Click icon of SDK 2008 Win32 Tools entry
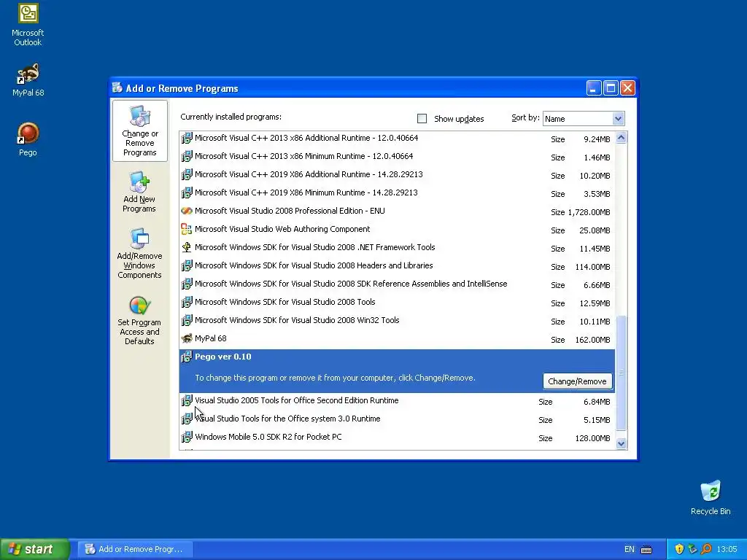Viewport: 747px width, 560px height. click(187, 321)
